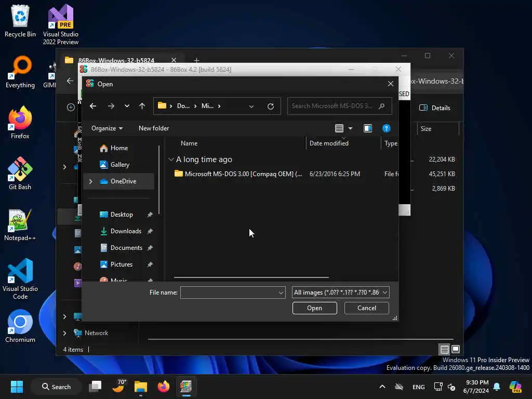The image size is (532, 399).
Task: Click the 86Box icon in the Open dialog title bar
Action: point(90,84)
